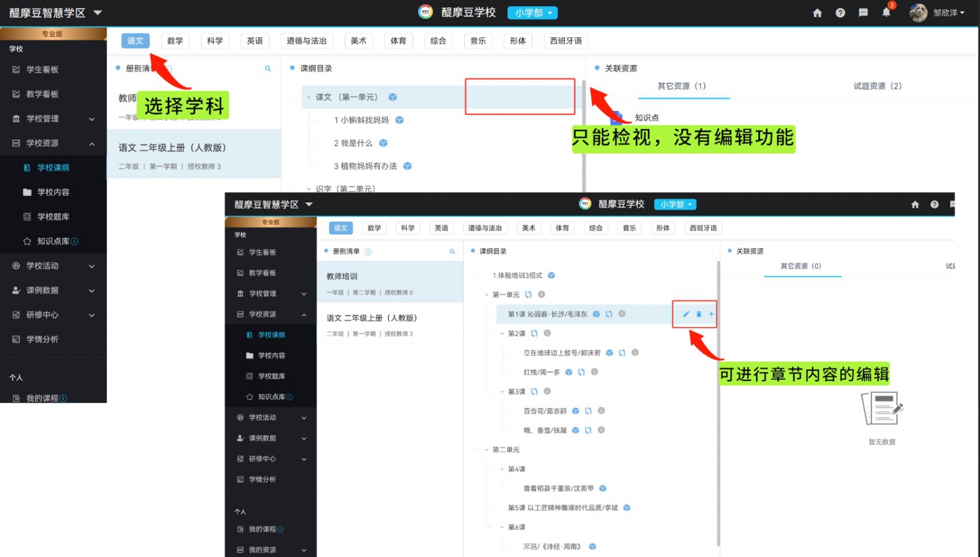
Task: Switch to the 试题资源 (2) tab
Action: [x=877, y=86]
